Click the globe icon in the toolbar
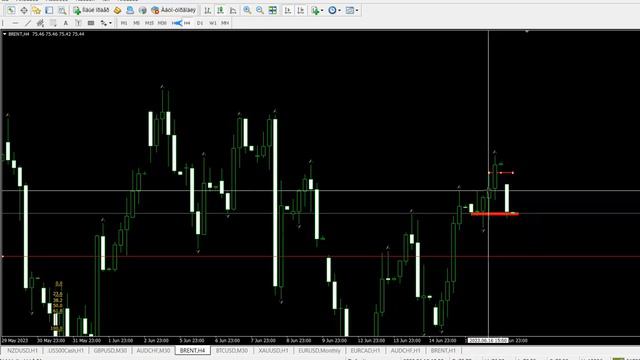640x360 pixels. [142, 10]
